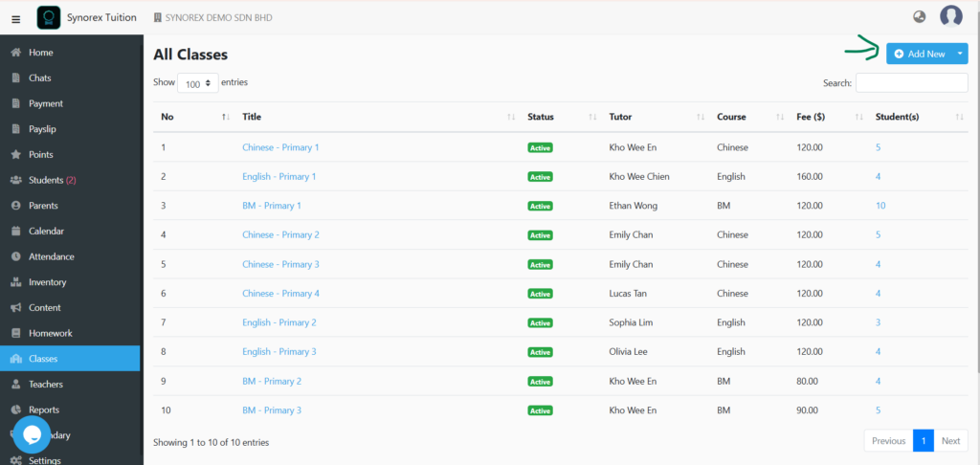The image size is (980, 465).
Task: Click the Synorex Tuition logo
Action: [x=49, y=17]
